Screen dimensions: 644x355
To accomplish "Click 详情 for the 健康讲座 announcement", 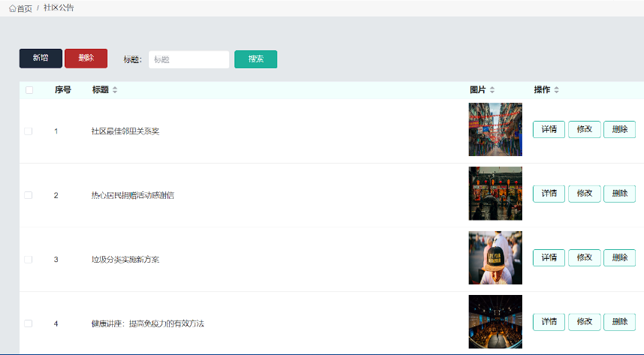I will point(549,322).
